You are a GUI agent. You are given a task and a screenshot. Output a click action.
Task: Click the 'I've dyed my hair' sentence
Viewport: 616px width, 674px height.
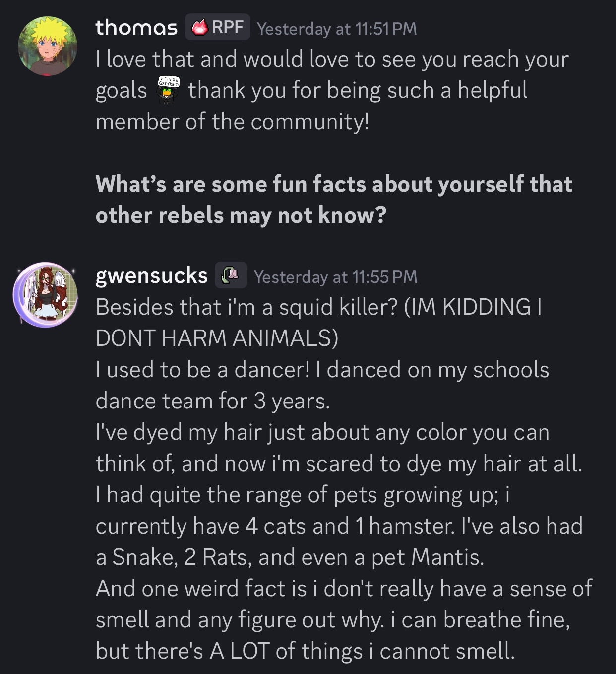pyautogui.click(x=321, y=432)
